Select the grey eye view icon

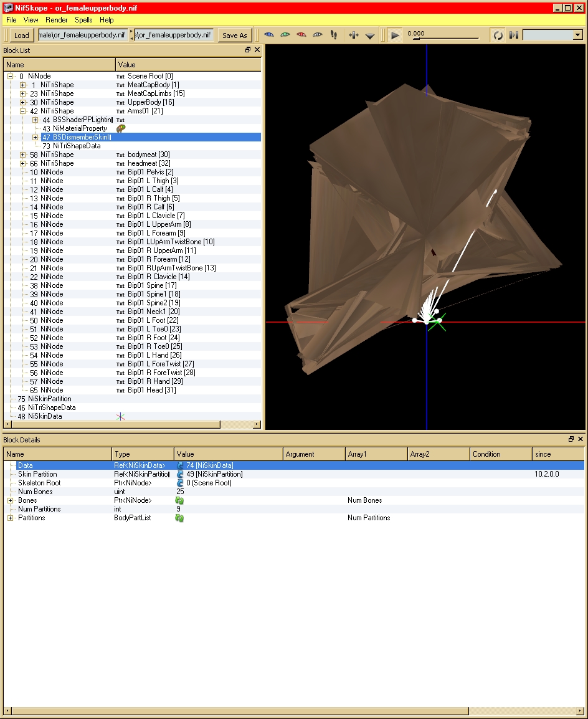[x=317, y=35]
